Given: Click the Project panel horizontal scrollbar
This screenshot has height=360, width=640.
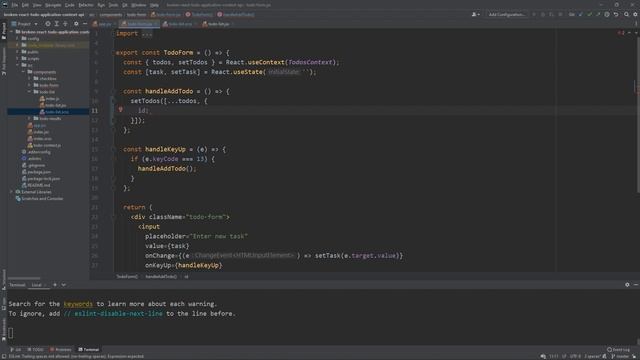Looking at the screenshot, I should 24,278.
